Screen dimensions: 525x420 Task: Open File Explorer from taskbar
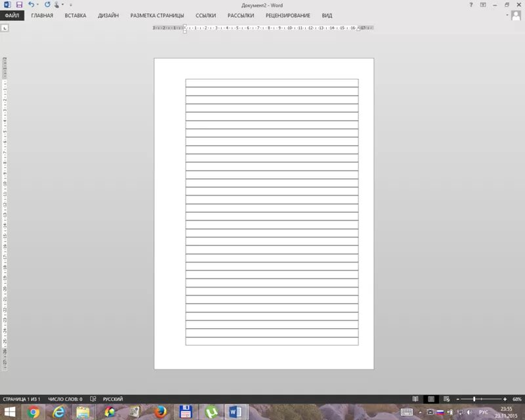point(83,412)
